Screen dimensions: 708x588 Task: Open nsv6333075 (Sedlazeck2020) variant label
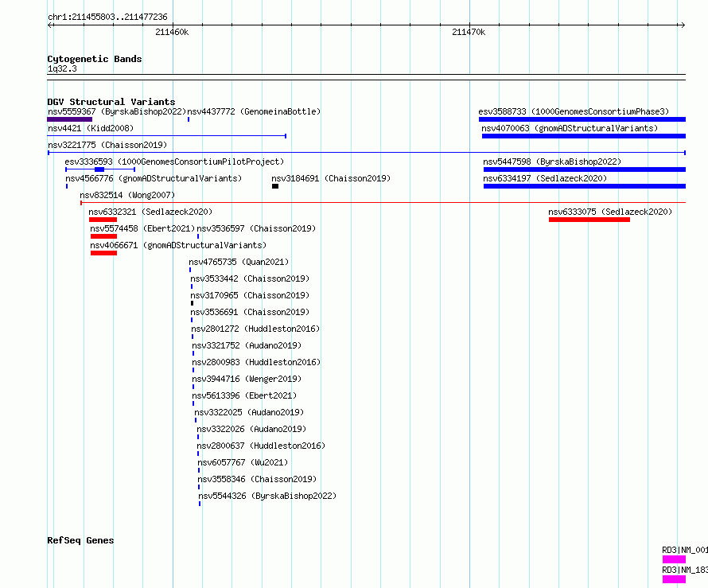click(x=610, y=212)
